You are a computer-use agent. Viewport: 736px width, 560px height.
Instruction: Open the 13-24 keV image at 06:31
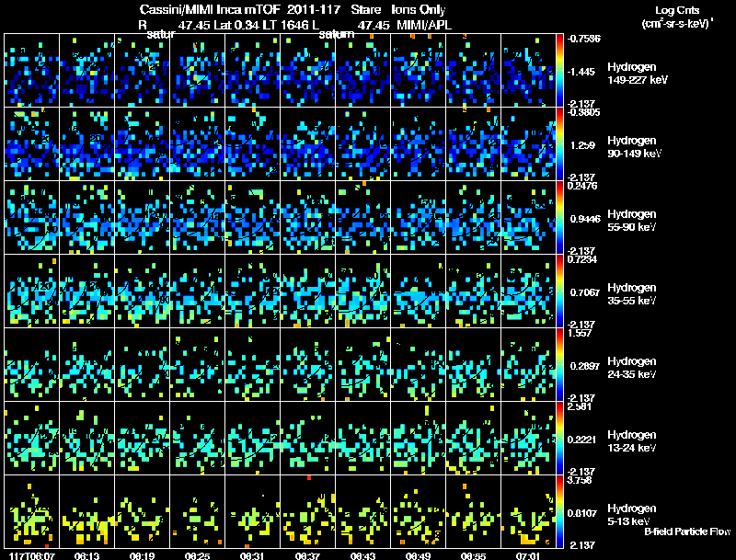coord(252,438)
